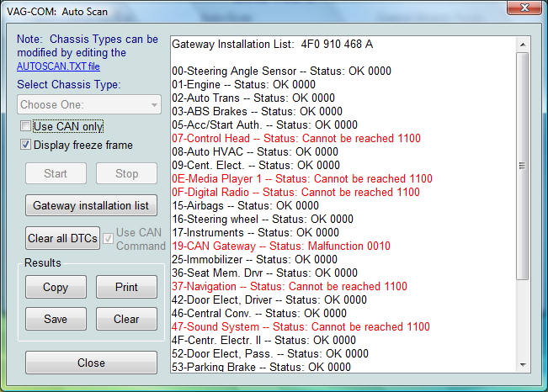The width and height of the screenshot is (548, 392).
Task: Select the 52-Door Elect, Pass. line
Action: (270, 353)
